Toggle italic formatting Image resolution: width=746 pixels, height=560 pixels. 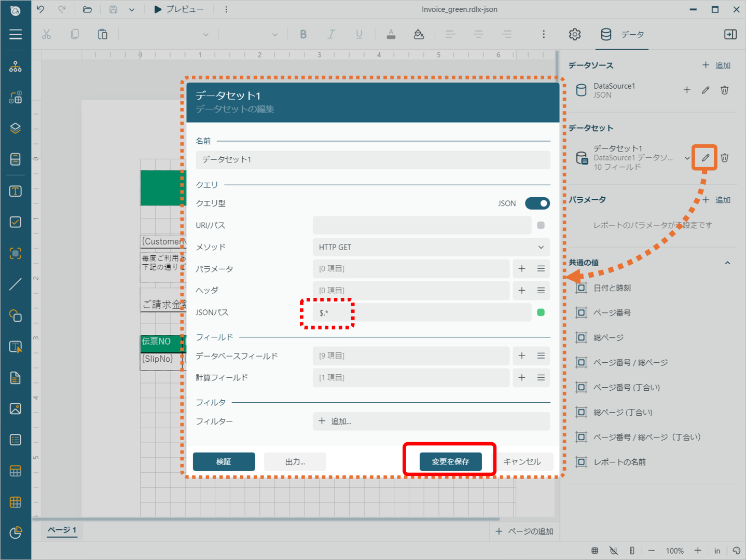(331, 34)
